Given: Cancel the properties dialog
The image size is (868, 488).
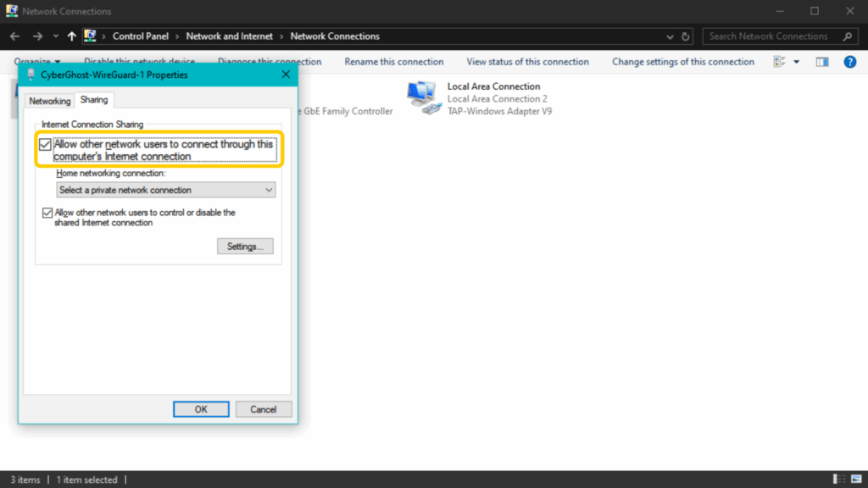Looking at the screenshot, I should 264,409.
